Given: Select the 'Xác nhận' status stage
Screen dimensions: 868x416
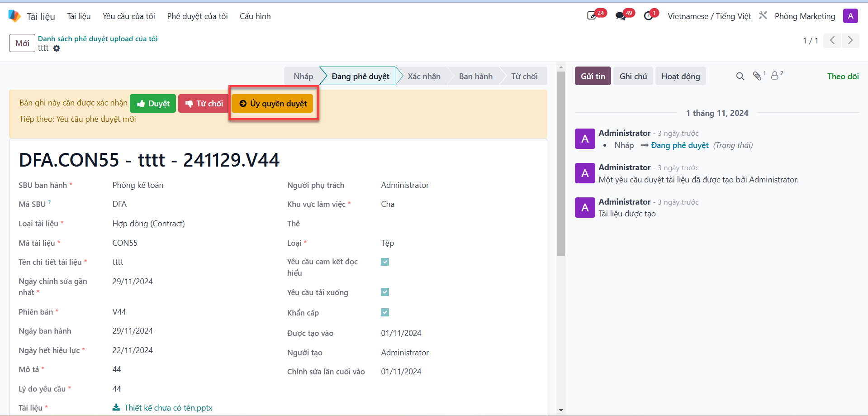Looking at the screenshot, I should pos(424,76).
